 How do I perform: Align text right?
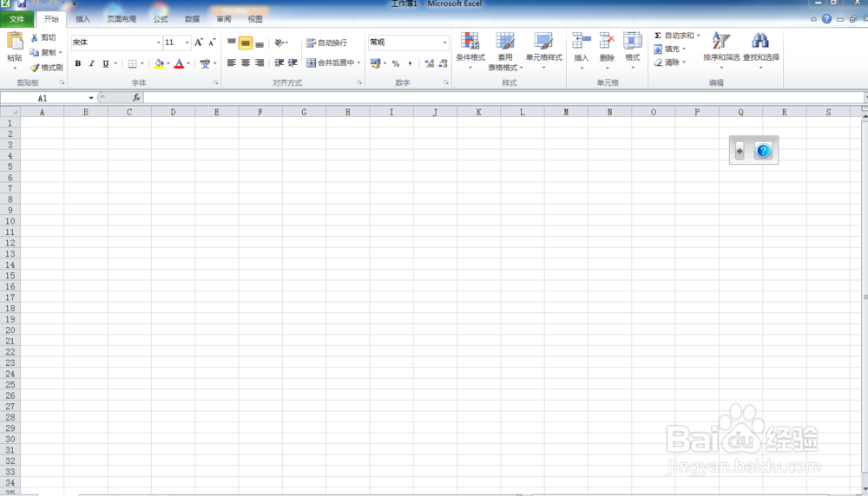pyautogui.click(x=259, y=63)
